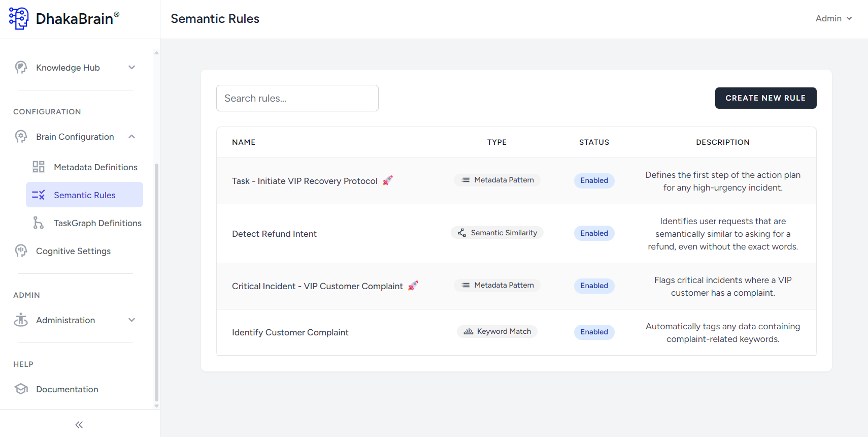Click description 'Defines the first step of the action plan'
The height and width of the screenshot is (437, 868).
click(723, 175)
